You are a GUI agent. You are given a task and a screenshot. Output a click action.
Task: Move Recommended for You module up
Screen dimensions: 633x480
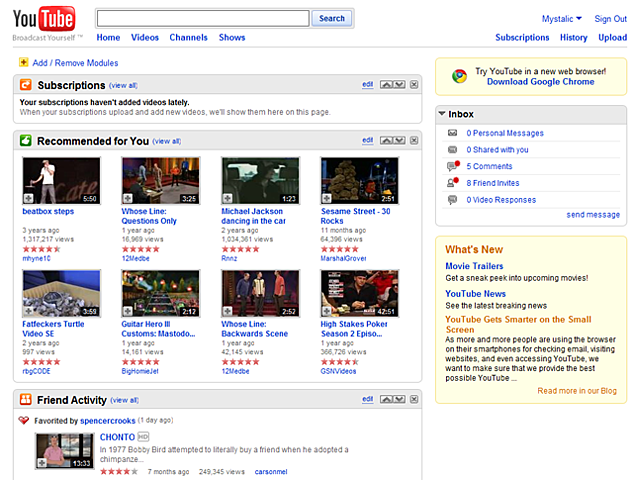[x=386, y=140]
